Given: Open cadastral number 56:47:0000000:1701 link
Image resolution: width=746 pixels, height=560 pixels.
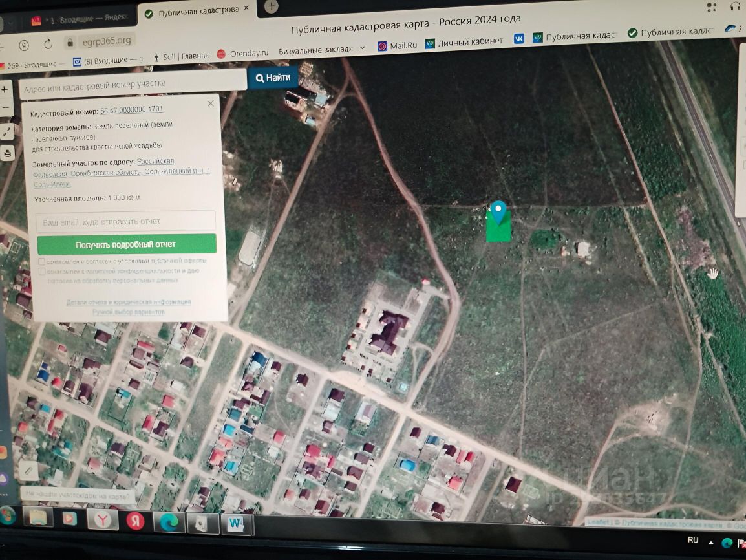Looking at the screenshot, I should click(x=132, y=109).
